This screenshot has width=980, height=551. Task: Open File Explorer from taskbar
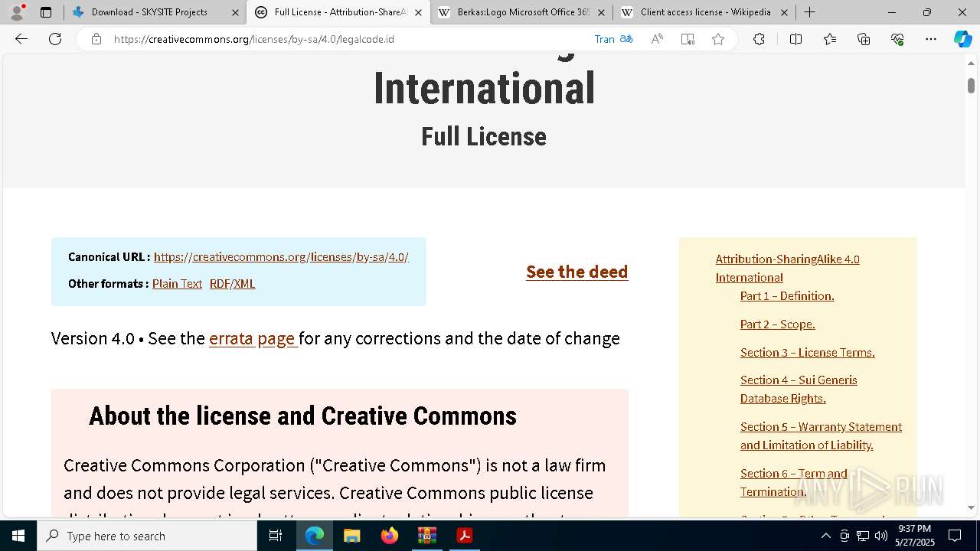click(x=351, y=536)
